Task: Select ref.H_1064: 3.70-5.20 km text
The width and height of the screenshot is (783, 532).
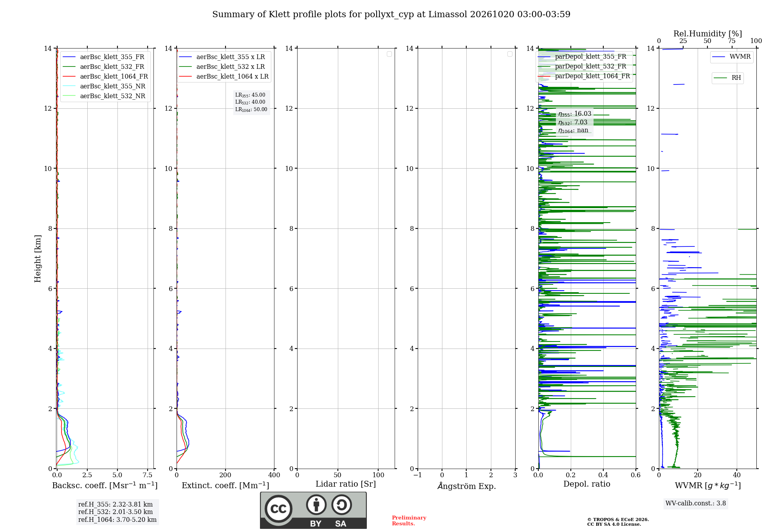Action: point(117,520)
